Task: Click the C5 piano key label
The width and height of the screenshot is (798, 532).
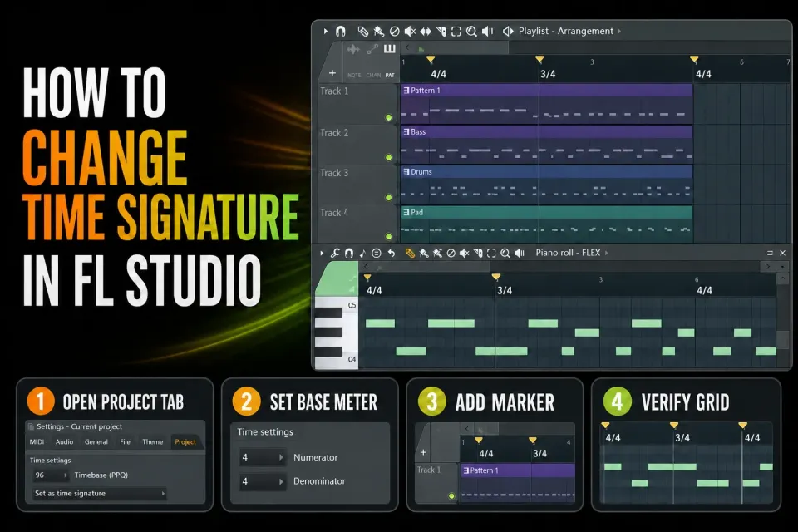Action: pos(352,305)
